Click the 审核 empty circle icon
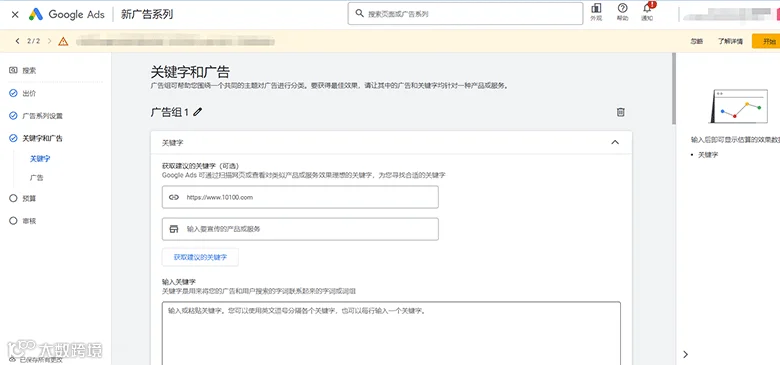780x365 pixels. tap(13, 221)
